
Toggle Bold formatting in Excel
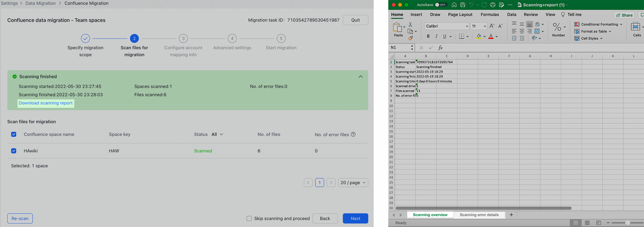click(428, 36)
